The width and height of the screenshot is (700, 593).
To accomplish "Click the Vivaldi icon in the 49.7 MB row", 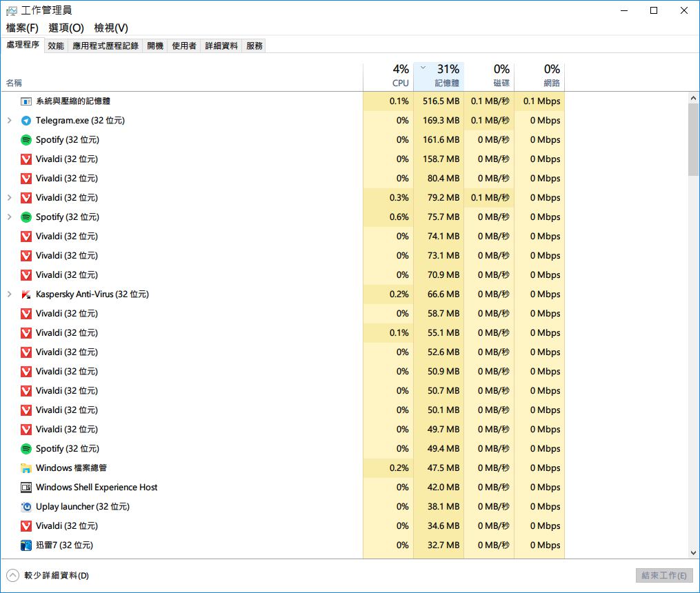I will [26, 430].
